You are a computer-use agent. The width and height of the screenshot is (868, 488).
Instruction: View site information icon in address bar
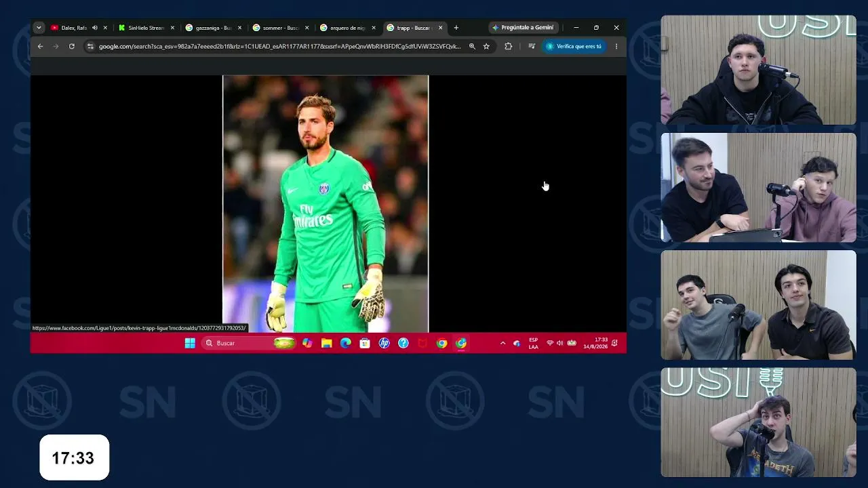(x=90, y=46)
